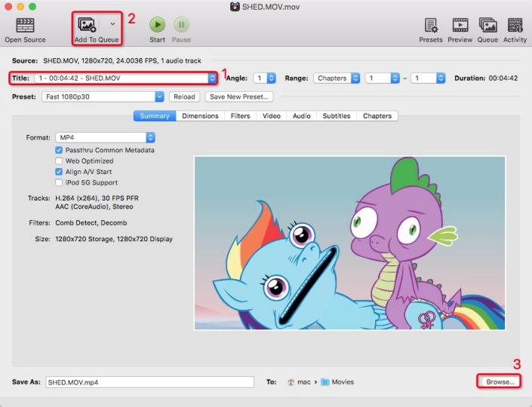The height and width of the screenshot is (407, 532).
Task: Click the Save As filename field
Action: [x=149, y=382]
